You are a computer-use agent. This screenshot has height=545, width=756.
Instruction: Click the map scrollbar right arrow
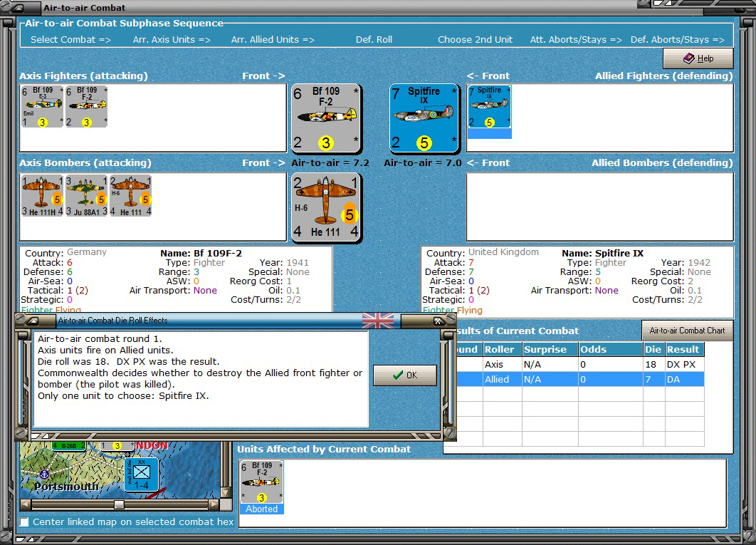(214, 504)
